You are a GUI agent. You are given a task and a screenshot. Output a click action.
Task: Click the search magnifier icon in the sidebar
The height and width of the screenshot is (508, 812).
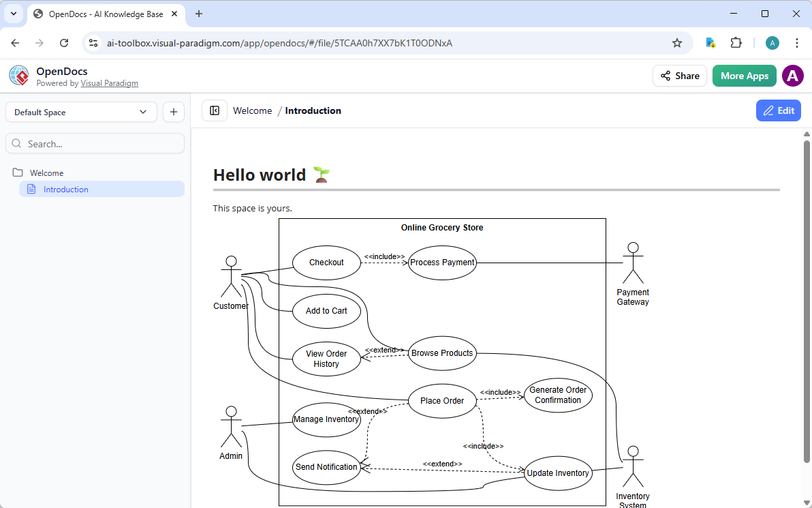17,144
